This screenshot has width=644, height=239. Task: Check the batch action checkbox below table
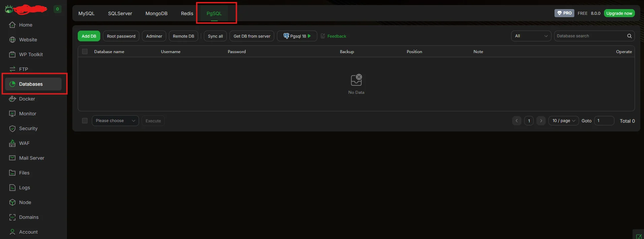[x=85, y=121]
